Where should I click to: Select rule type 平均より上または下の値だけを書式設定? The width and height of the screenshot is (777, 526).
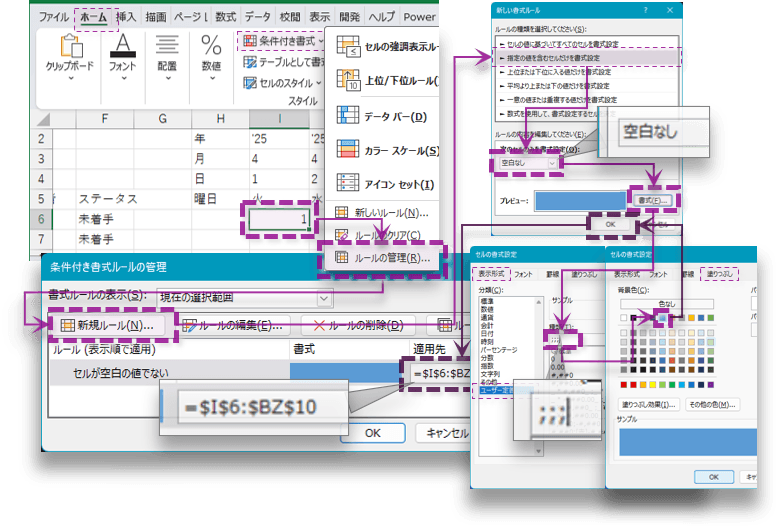coord(586,86)
